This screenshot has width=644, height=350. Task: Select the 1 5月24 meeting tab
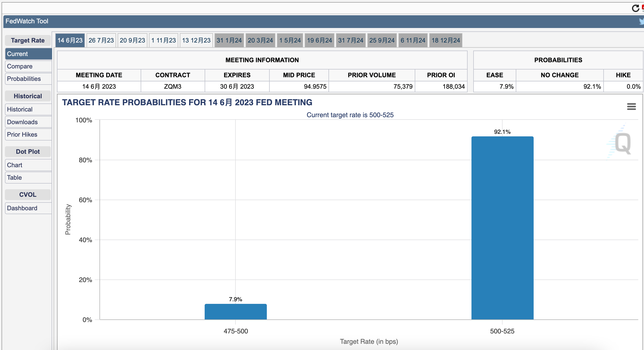(290, 40)
